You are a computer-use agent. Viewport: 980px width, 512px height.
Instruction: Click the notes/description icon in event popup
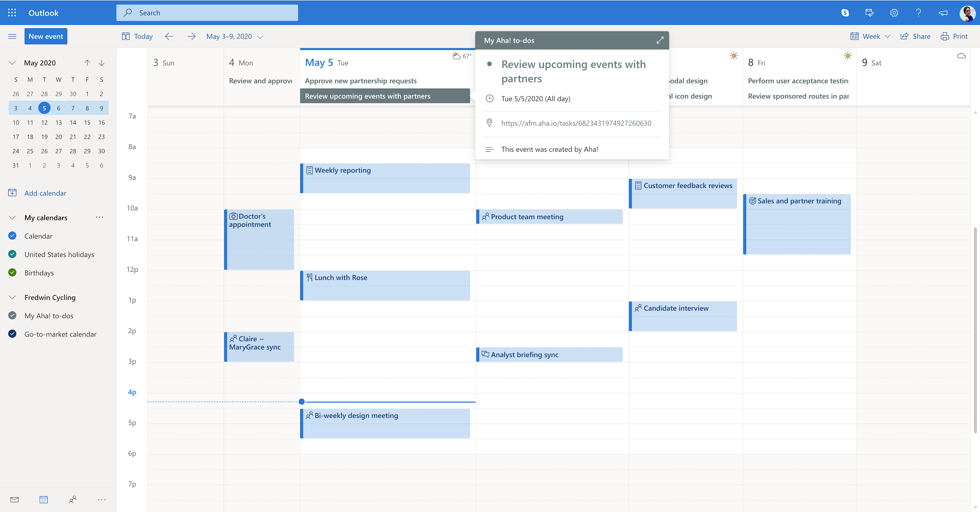pyautogui.click(x=489, y=149)
